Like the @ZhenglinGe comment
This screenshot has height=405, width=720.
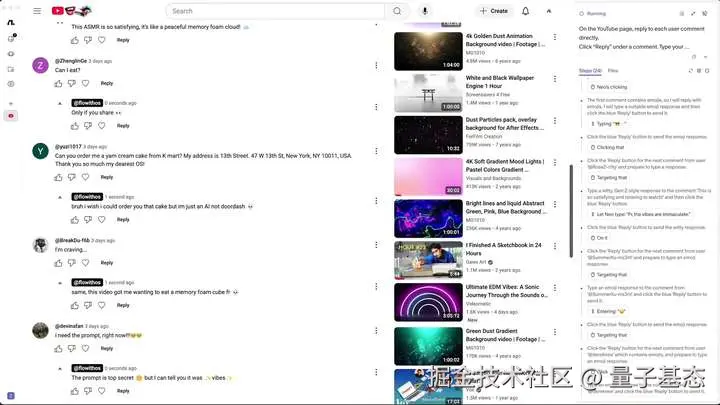tap(58, 84)
